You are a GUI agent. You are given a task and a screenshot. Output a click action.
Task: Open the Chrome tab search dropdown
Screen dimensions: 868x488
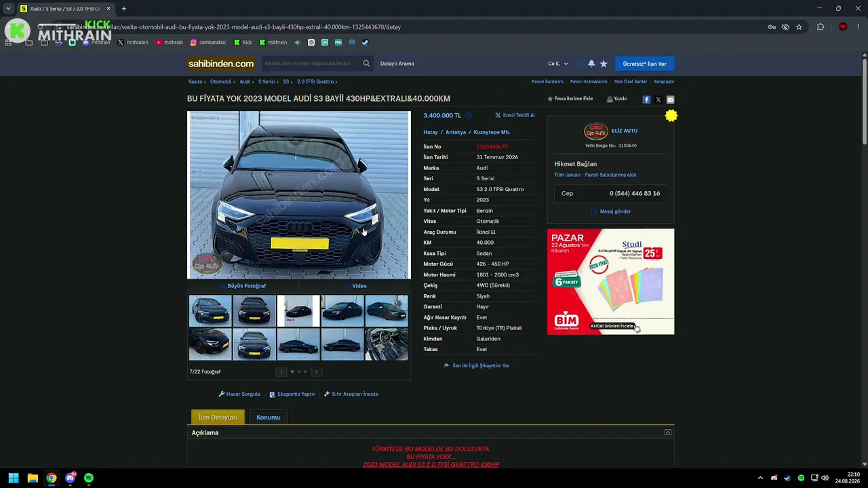pyautogui.click(x=8, y=9)
